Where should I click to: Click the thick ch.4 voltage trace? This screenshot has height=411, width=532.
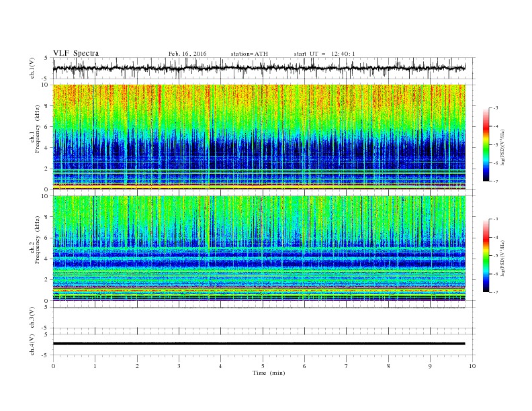[259, 344]
